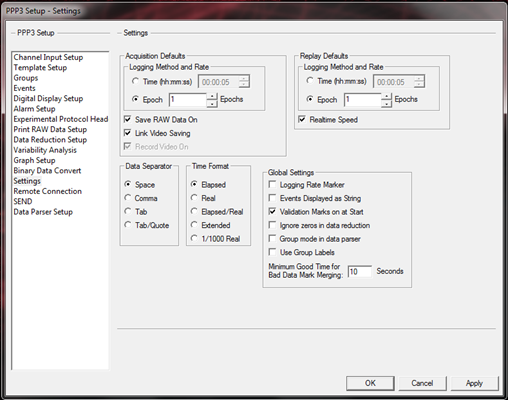Screen dimensions: 508x400
Task: Open Remote Connection page
Action: point(48,192)
